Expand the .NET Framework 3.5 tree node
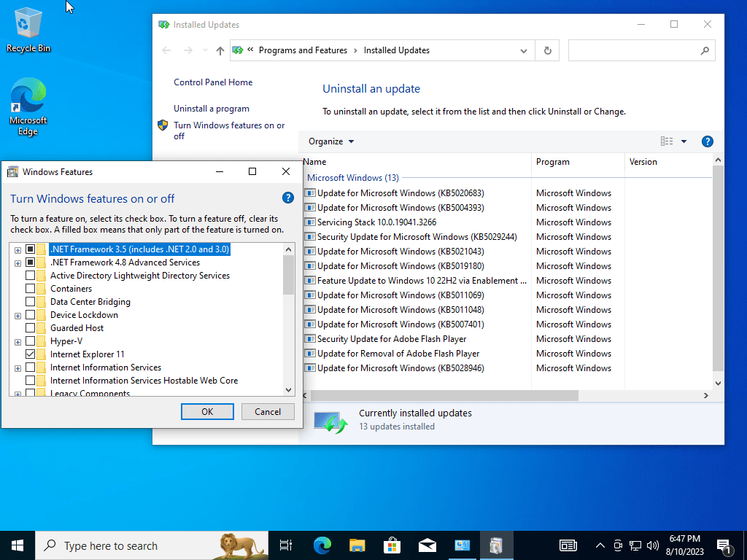Viewport: 747px width, 560px height. 18,250
